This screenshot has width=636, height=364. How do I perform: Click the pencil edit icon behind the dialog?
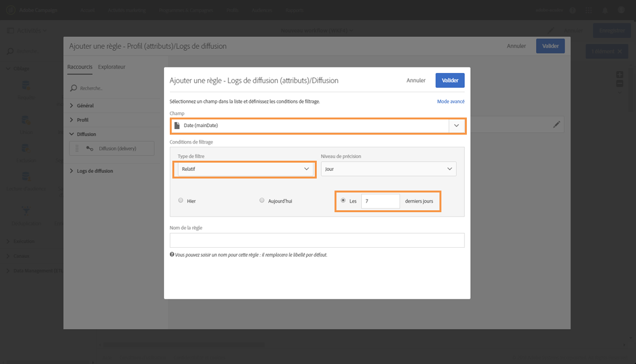tap(557, 125)
